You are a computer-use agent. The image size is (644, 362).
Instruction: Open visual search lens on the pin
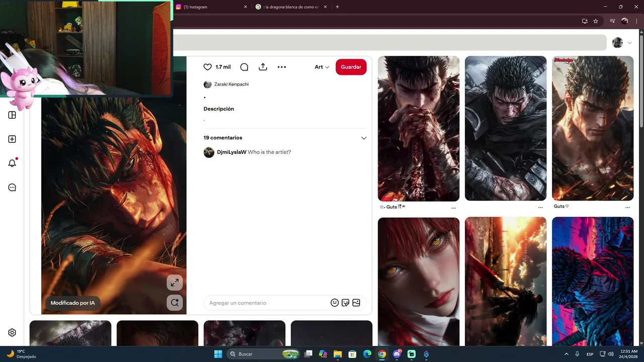point(175,303)
